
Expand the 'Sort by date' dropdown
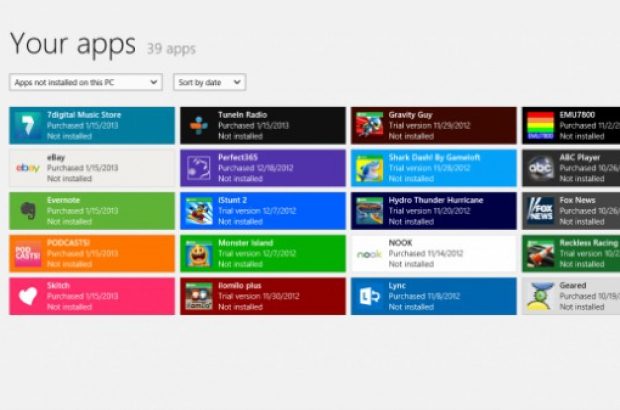[x=209, y=82]
